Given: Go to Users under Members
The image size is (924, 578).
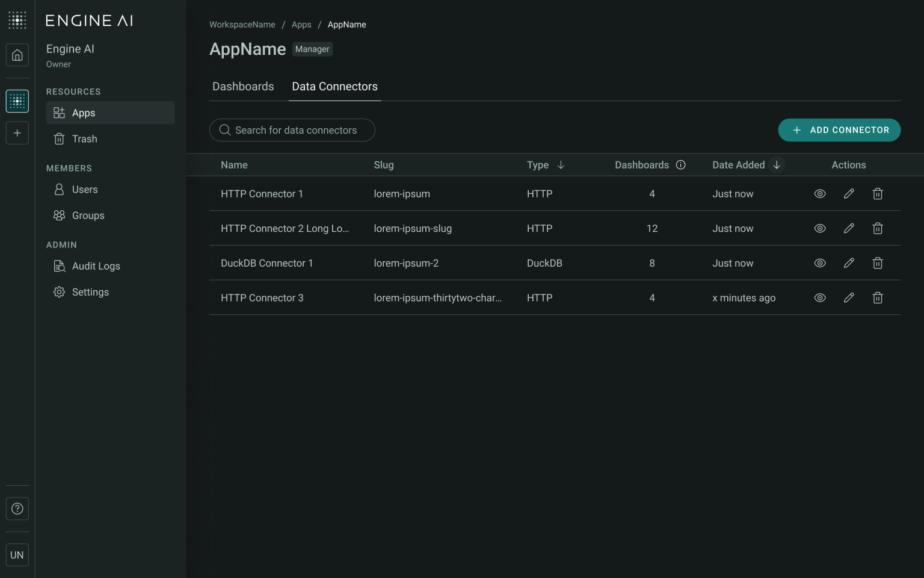Looking at the screenshot, I should coord(111,190).
